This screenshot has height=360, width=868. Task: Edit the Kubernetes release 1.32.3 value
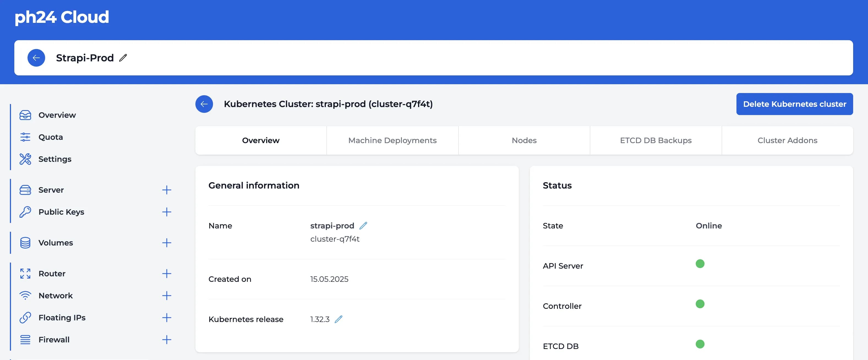[x=339, y=319]
